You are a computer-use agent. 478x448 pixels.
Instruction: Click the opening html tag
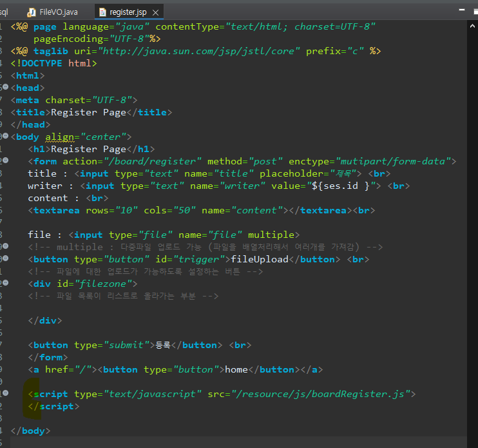click(x=28, y=75)
